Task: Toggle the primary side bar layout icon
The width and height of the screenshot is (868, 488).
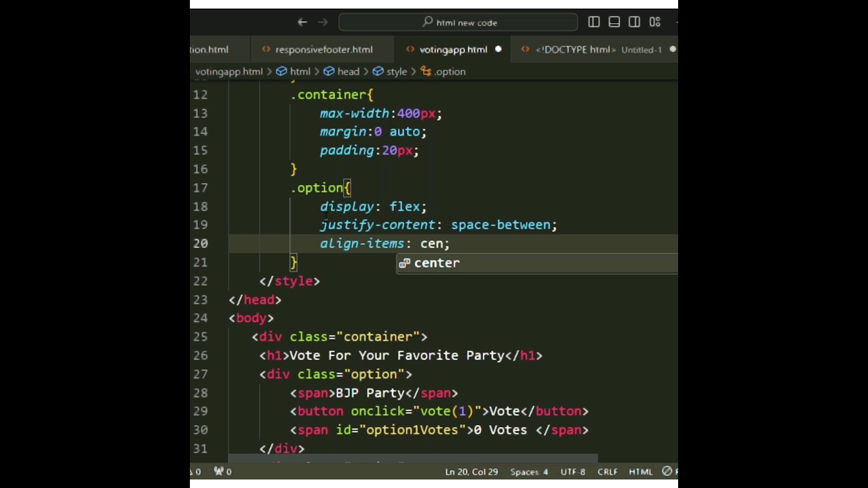Action: pyautogui.click(x=594, y=22)
